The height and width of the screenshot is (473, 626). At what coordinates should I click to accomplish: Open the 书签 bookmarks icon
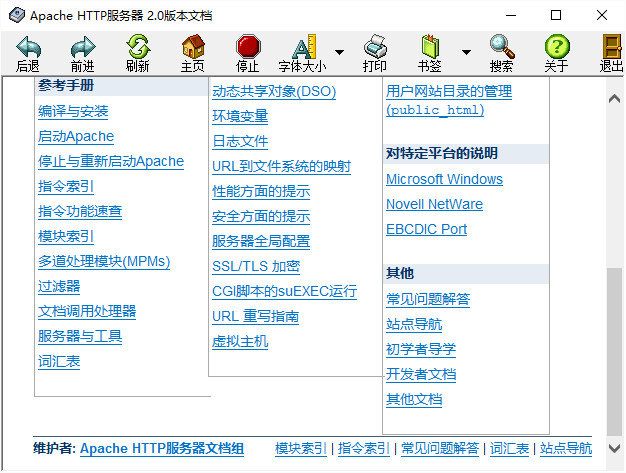[x=430, y=54]
